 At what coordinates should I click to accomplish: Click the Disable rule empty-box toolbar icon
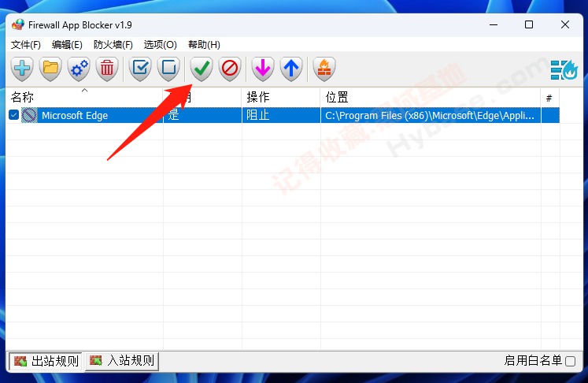coord(168,69)
